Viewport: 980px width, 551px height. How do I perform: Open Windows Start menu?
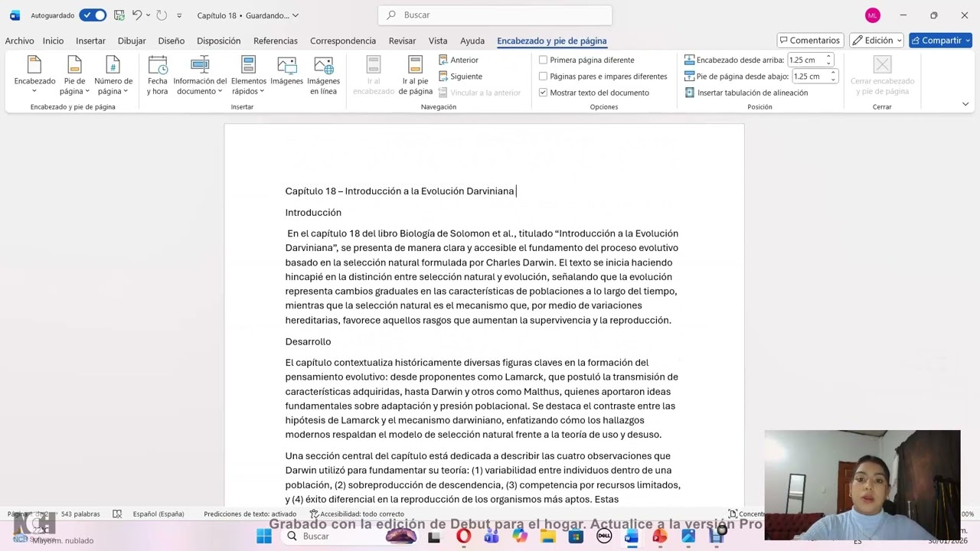[x=264, y=536]
